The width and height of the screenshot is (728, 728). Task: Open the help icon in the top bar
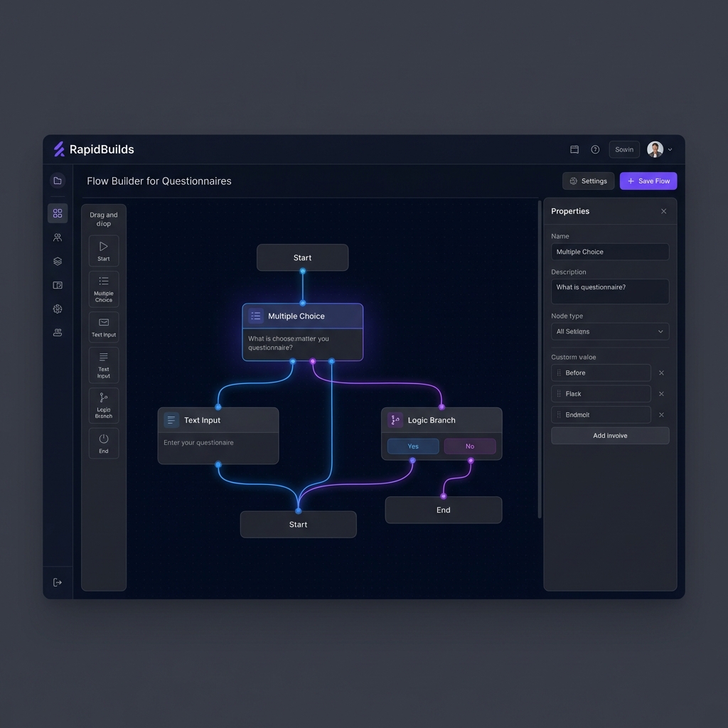(595, 149)
